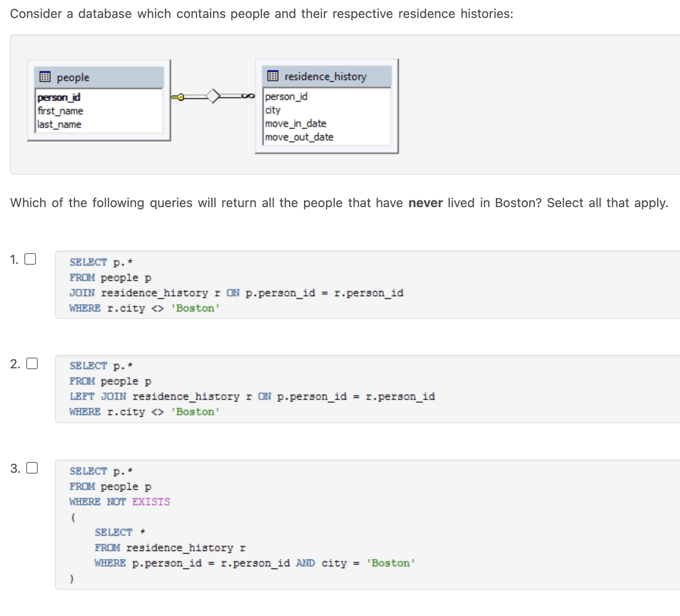The width and height of the screenshot is (680, 616).
Task: Expand the people table header
Action: pos(72,77)
